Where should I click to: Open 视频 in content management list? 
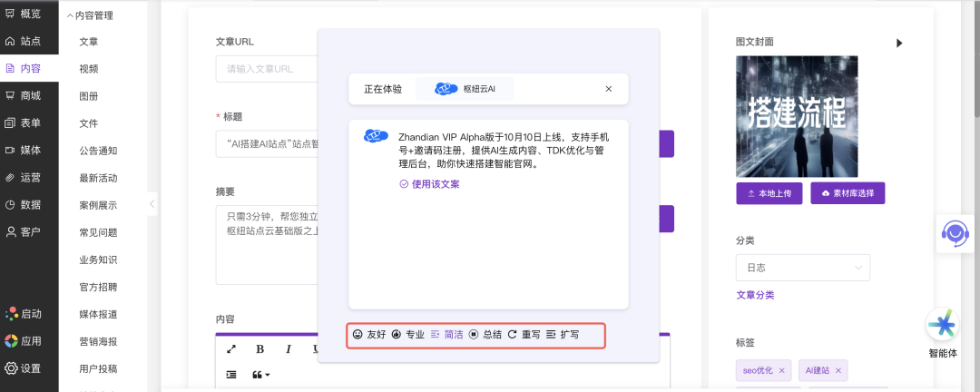89,69
